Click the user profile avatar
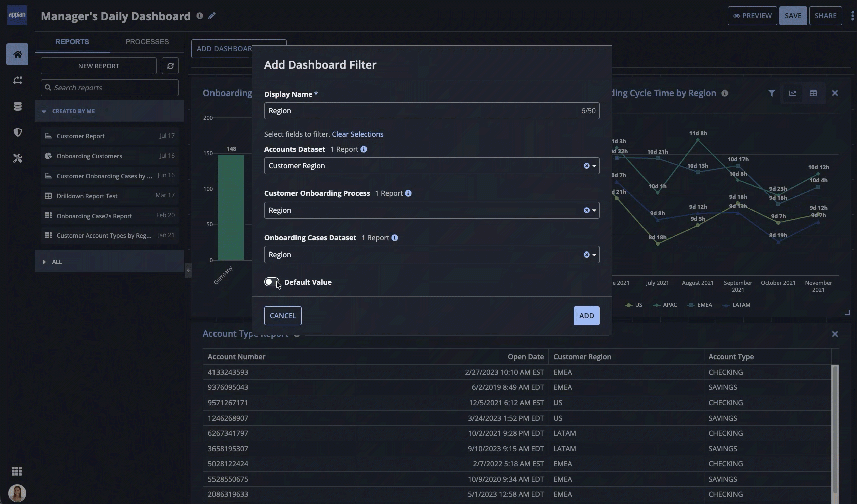Image resolution: width=857 pixels, height=504 pixels. 17,493
